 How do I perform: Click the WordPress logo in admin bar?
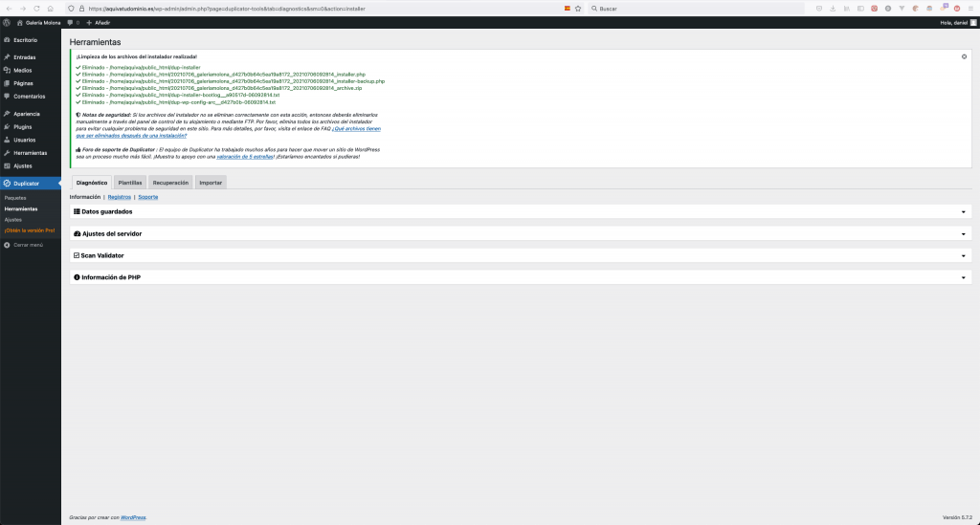7,23
